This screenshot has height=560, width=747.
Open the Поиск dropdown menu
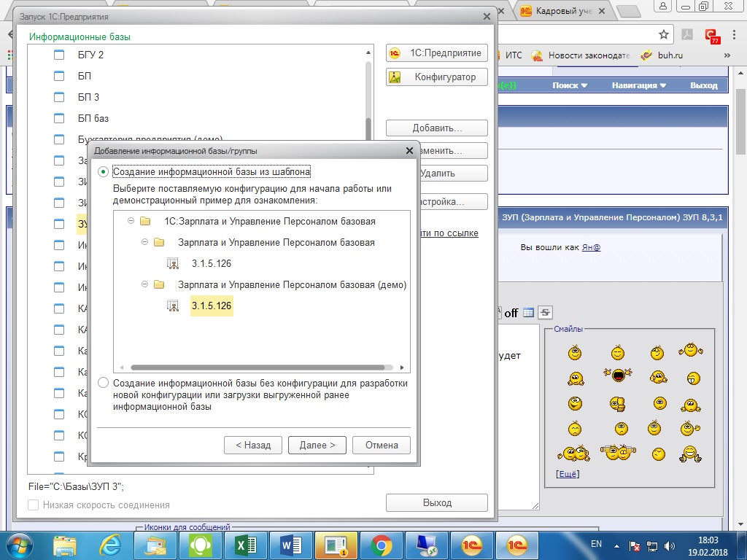[x=570, y=85]
